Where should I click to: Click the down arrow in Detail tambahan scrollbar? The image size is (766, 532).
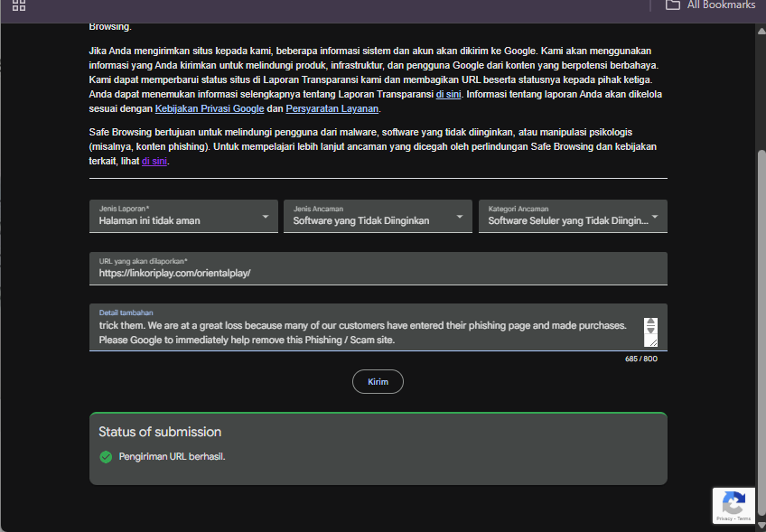(650, 331)
